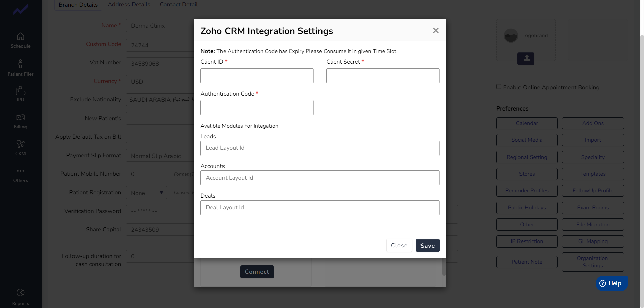The height and width of the screenshot is (308, 644).
Task: Open Regional Setting preferences
Action: coord(527,157)
